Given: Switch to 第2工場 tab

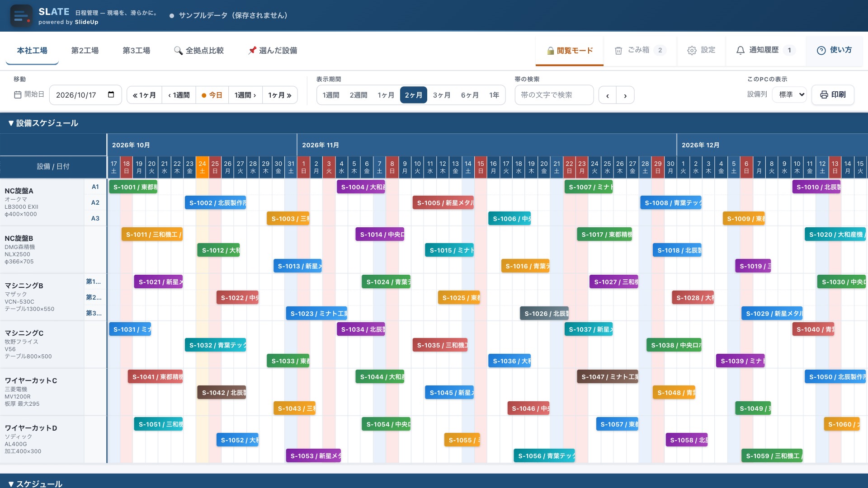Looking at the screenshot, I should 85,51.
